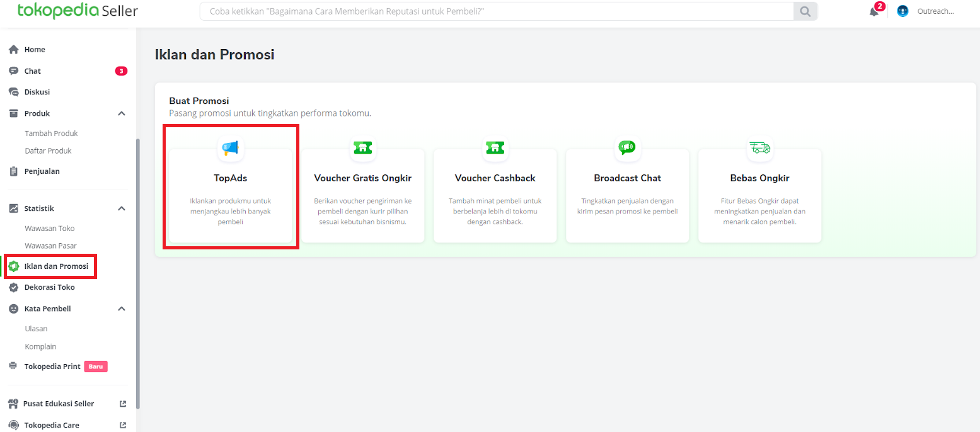Click the Statistik chart icon
The height and width of the screenshot is (432, 980).
point(13,208)
